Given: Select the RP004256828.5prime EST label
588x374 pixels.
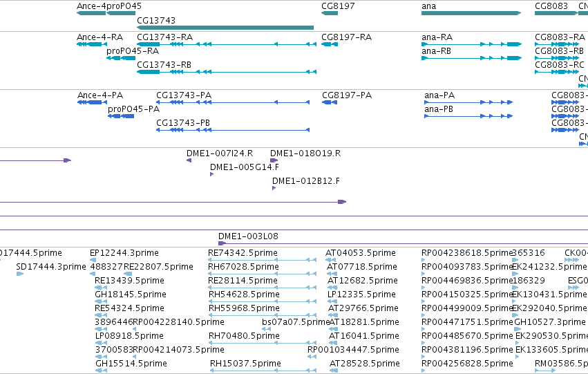Looking at the screenshot, I should click(x=467, y=364).
